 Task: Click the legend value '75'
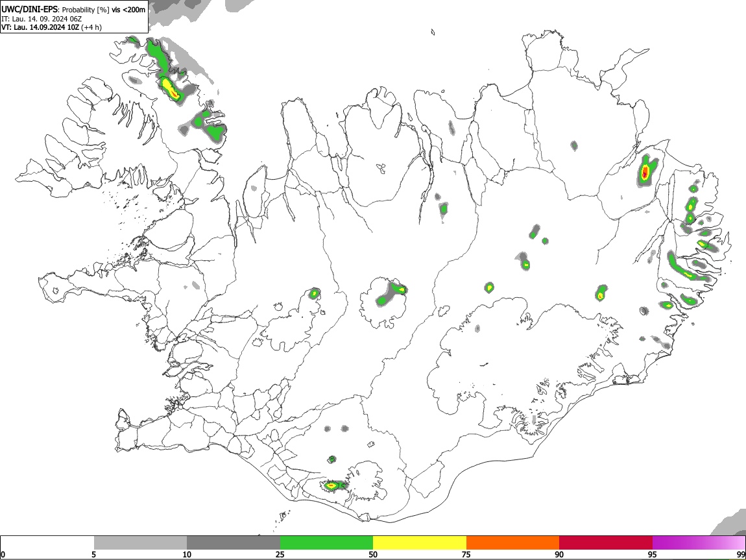coord(466,554)
